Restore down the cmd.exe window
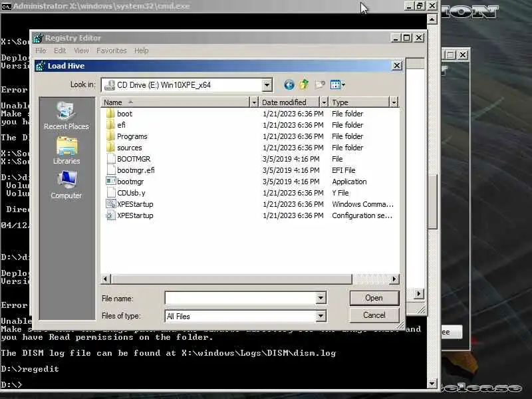The width and height of the screenshot is (532, 399). pyautogui.click(x=420, y=6)
